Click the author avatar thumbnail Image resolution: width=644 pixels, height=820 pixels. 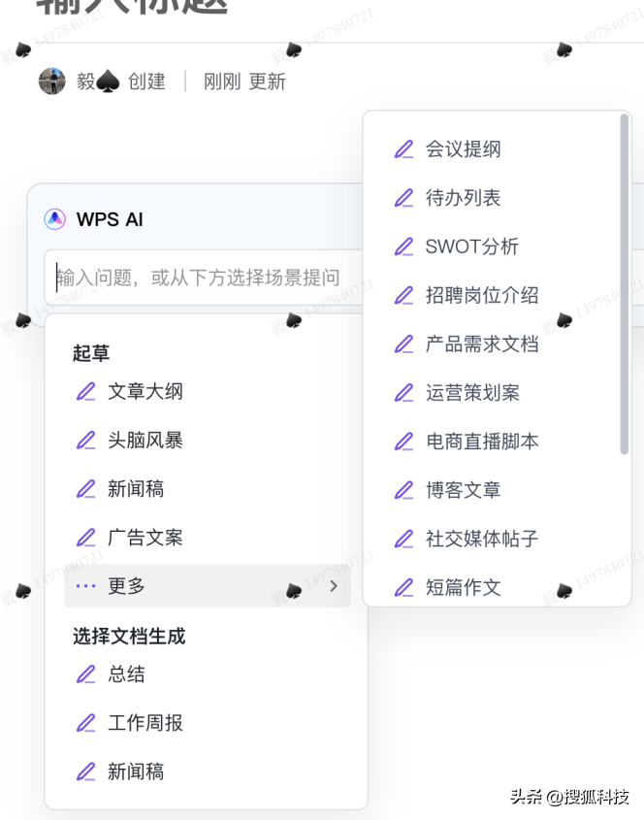pyautogui.click(x=51, y=82)
